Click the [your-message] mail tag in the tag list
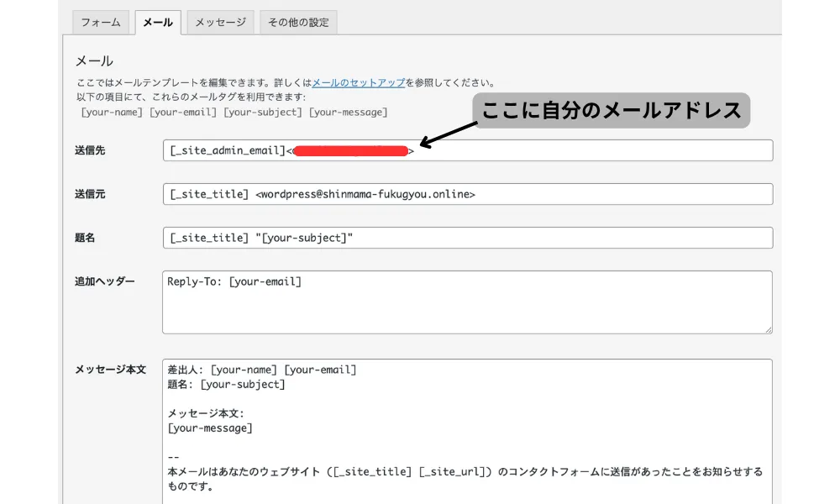The image size is (840, 504). 348,112
